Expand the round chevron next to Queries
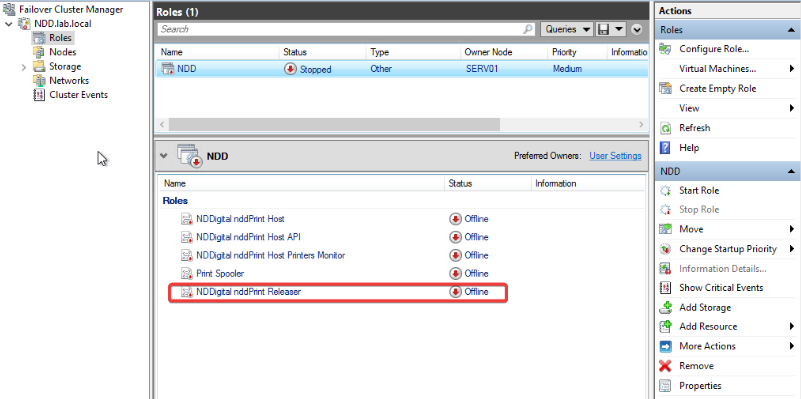801x399 pixels. 637,30
